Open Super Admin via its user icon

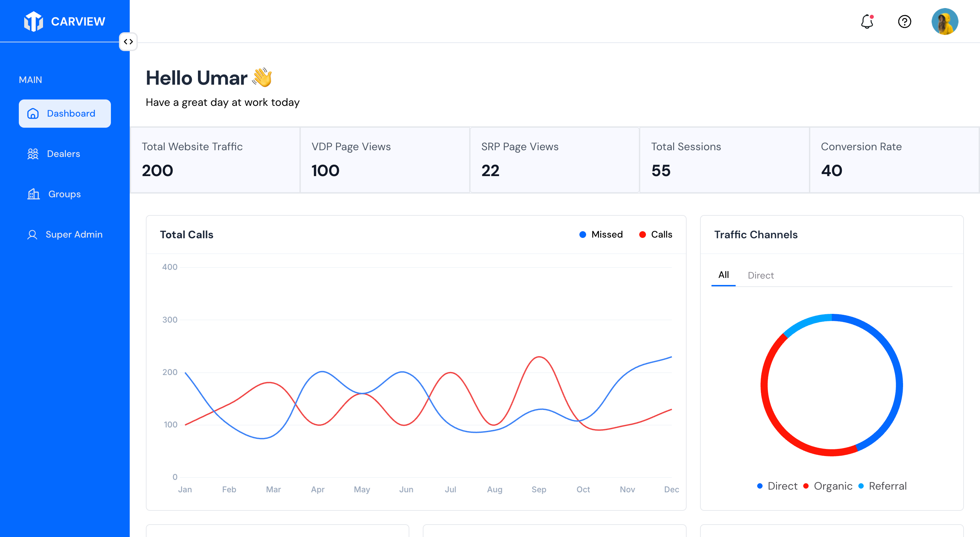pos(32,234)
